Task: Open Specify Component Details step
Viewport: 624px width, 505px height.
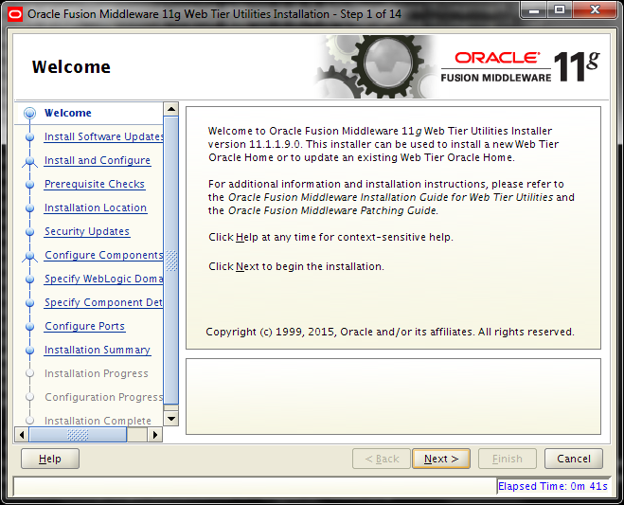Action: (x=103, y=302)
